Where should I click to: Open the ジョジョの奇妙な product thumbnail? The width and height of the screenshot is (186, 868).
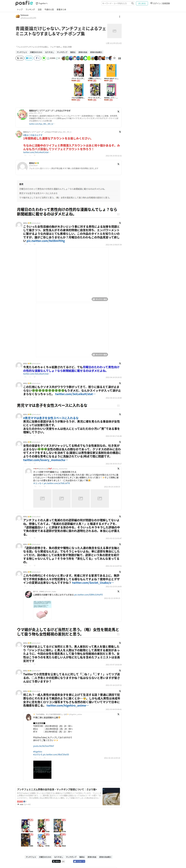pos(79,90)
